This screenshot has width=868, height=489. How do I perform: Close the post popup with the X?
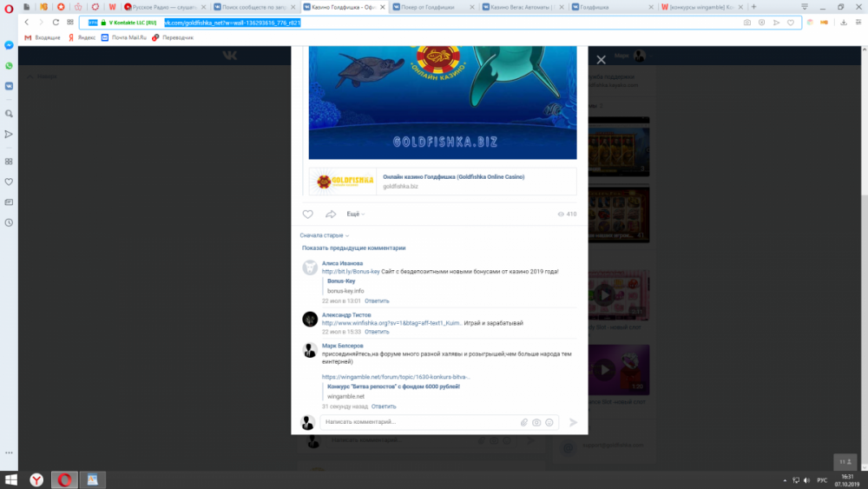pyautogui.click(x=601, y=59)
